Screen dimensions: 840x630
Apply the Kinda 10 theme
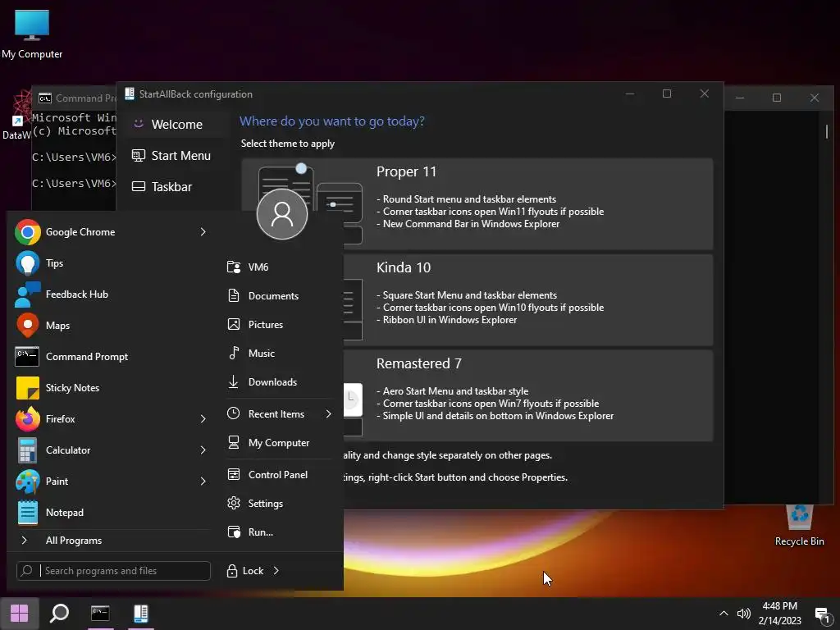[527, 300]
